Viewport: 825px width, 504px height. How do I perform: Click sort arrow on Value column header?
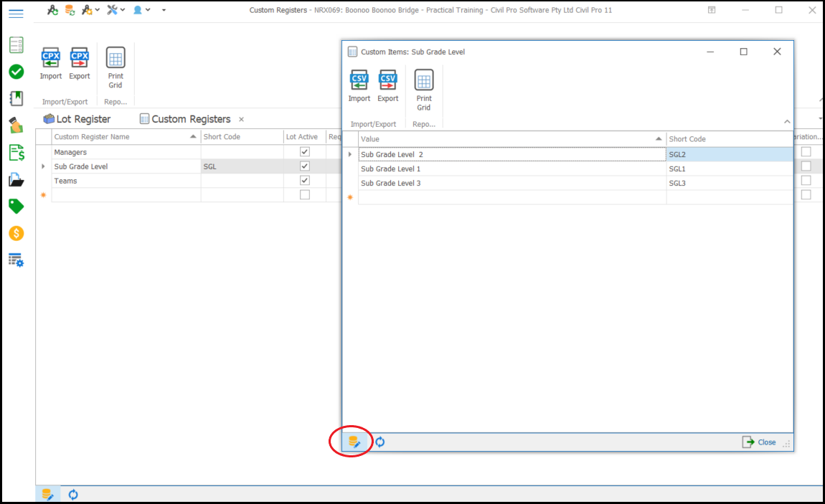pyautogui.click(x=659, y=139)
